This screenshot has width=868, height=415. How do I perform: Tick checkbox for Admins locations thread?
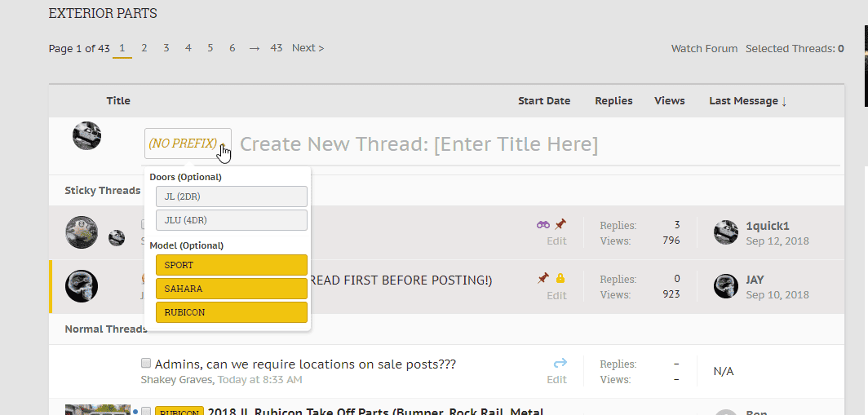pos(146,363)
